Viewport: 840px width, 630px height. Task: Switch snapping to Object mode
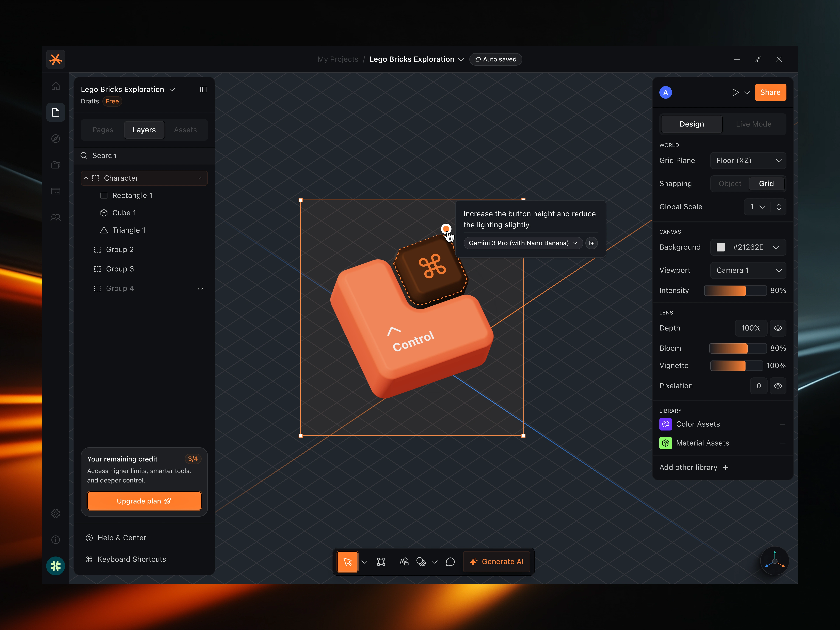tap(730, 184)
